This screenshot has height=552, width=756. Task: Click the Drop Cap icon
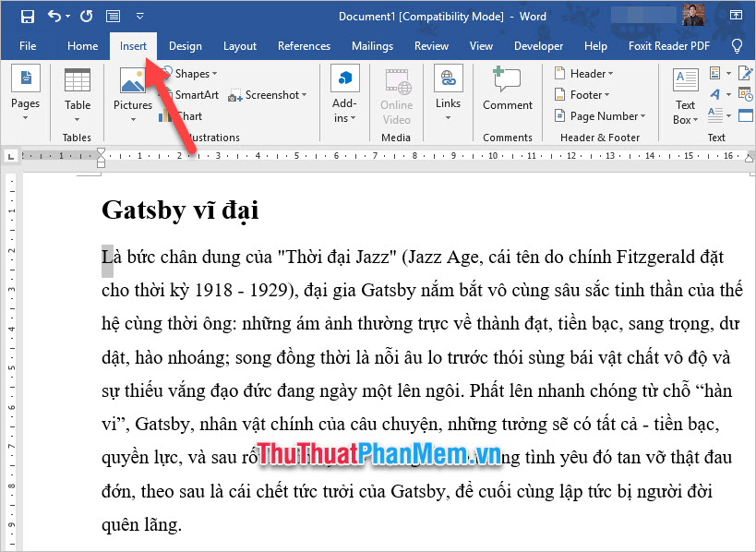(715, 115)
